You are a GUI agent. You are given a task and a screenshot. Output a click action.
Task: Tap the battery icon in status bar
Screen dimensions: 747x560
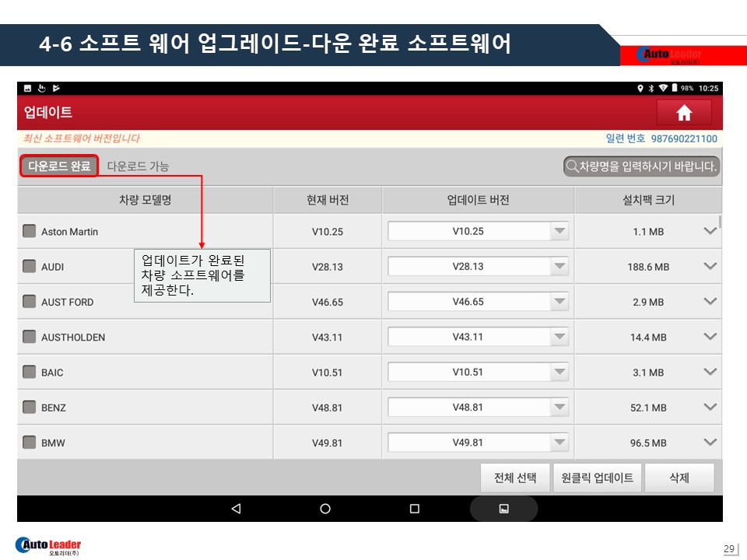point(674,88)
